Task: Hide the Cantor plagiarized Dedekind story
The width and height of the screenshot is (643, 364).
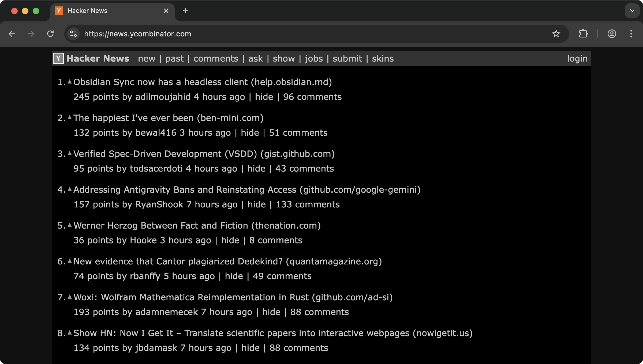Action: point(234,276)
